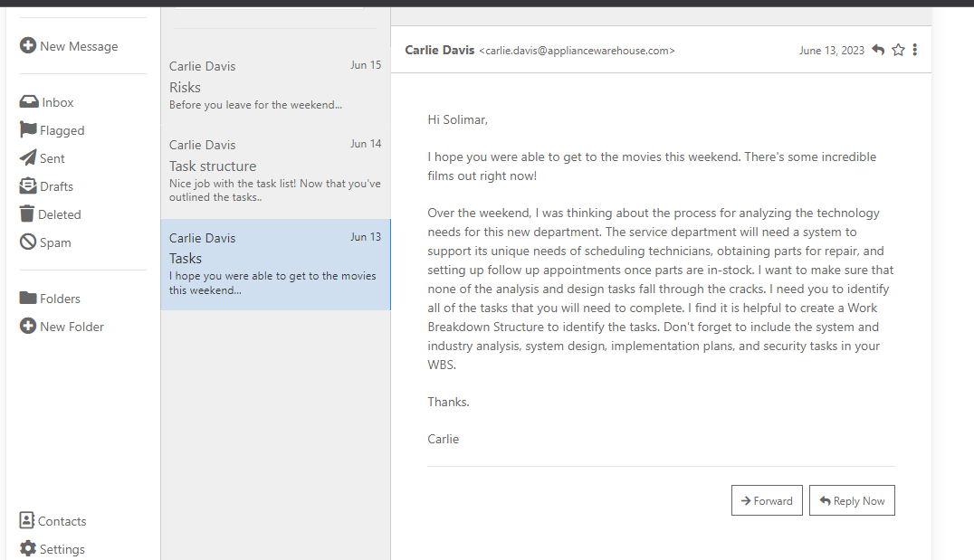Click the New Folder plus icon
Image resolution: width=974 pixels, height=560 pixels.
[x=28, y=326]
